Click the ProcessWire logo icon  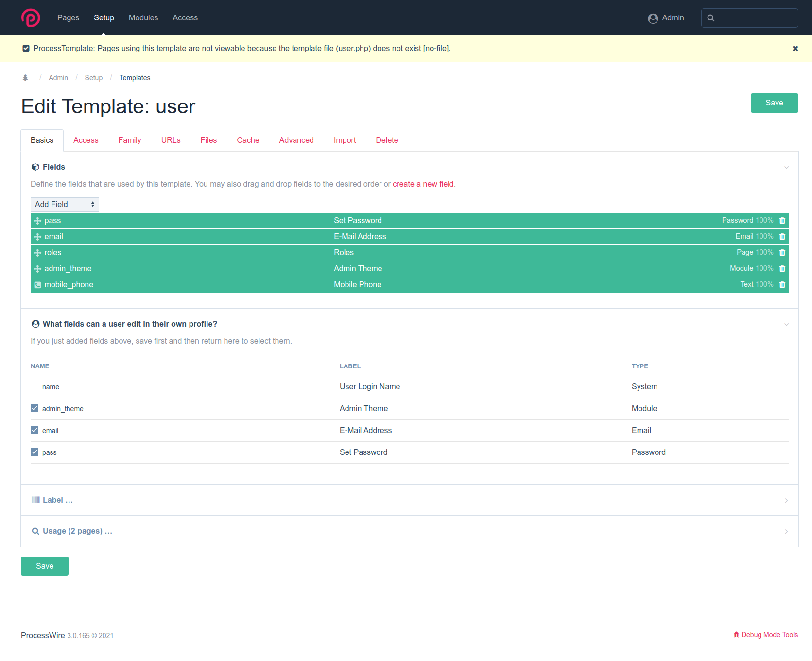[x=31, y=18]
